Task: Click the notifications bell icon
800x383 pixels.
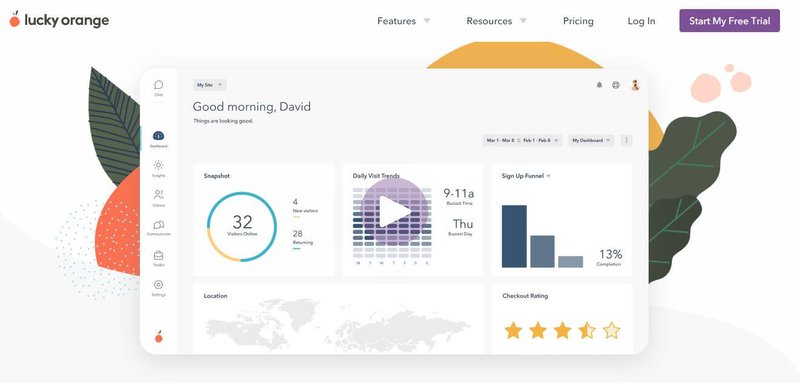Action: click(599, 85)
